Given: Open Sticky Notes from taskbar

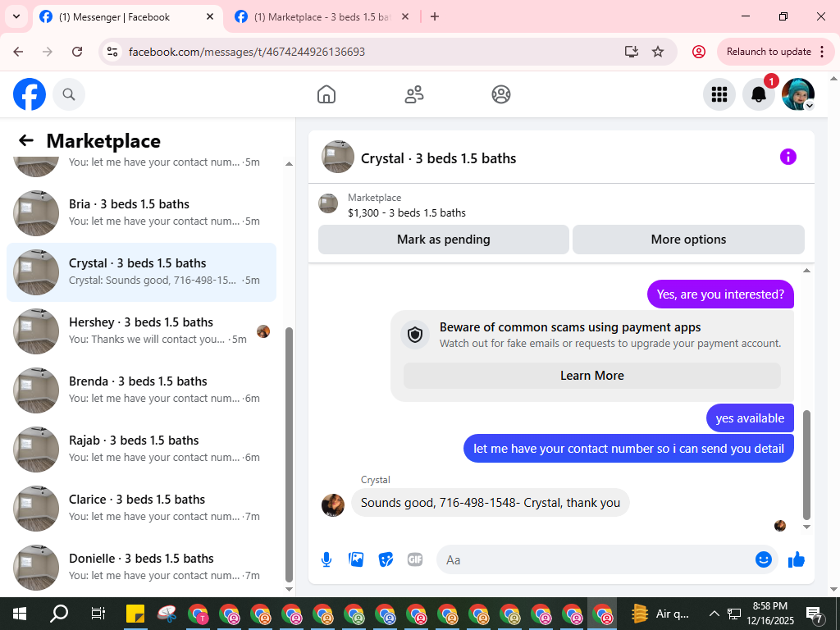Looking at the screenshot, I should 135,614.
